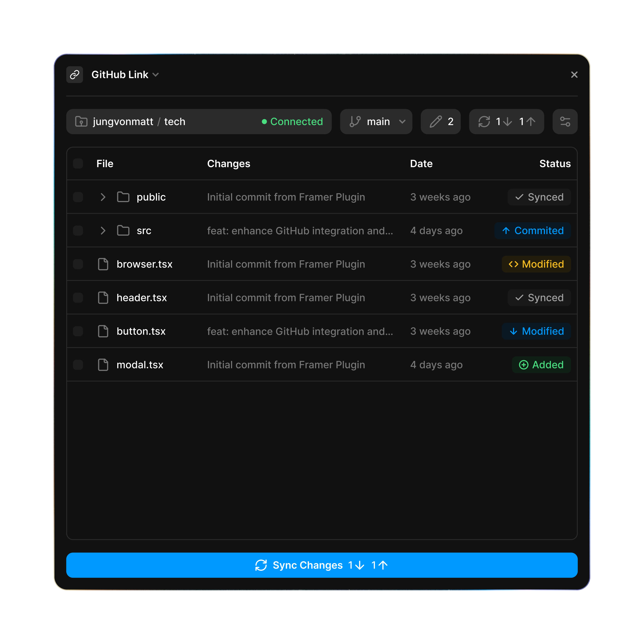
Task: Expand the src folder row
Action: (x=103, y=230)
